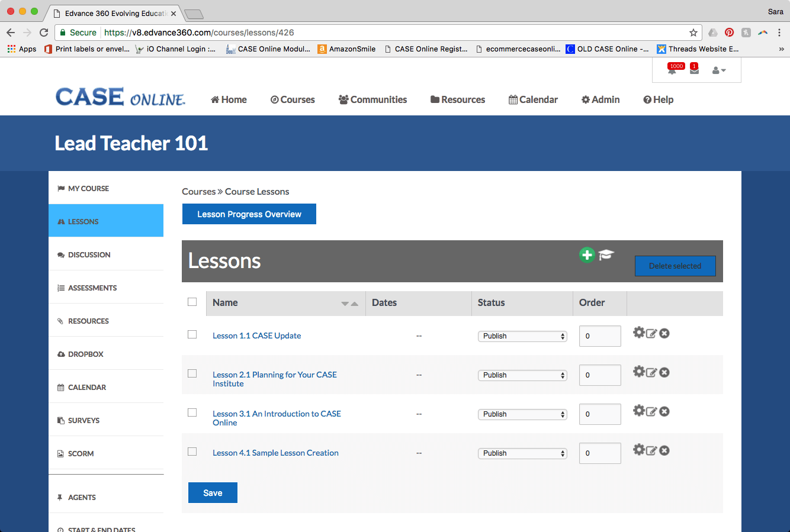Delete Lesson 3.1 using its X icon
The width and height of the screenshot is (790, 532).
664,411
